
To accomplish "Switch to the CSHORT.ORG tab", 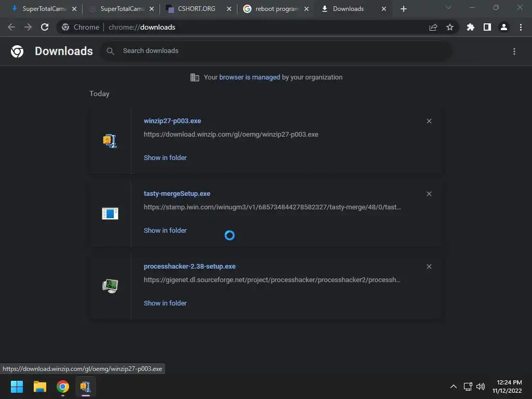I will click(x=196, y=9).
